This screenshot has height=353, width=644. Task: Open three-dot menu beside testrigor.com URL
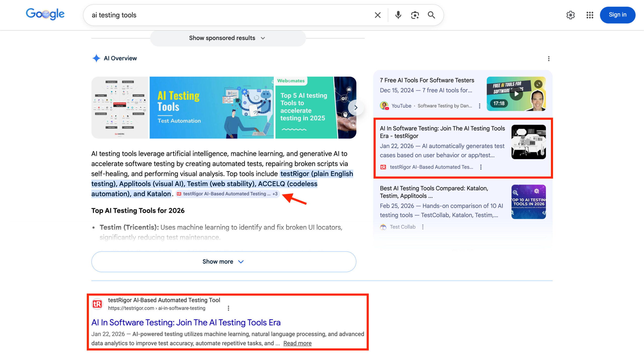(228, 308)
